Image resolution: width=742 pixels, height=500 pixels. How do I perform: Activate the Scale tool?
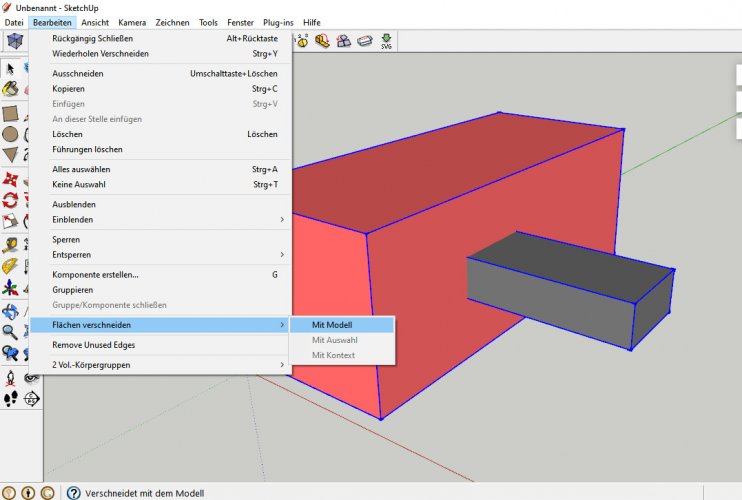click(x=10, y=220)
